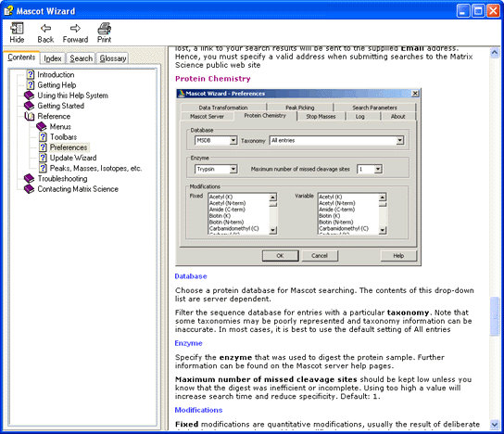
Task: Select Getting Started tree entry
Action: pyautogui.click(x=61, y=106)
